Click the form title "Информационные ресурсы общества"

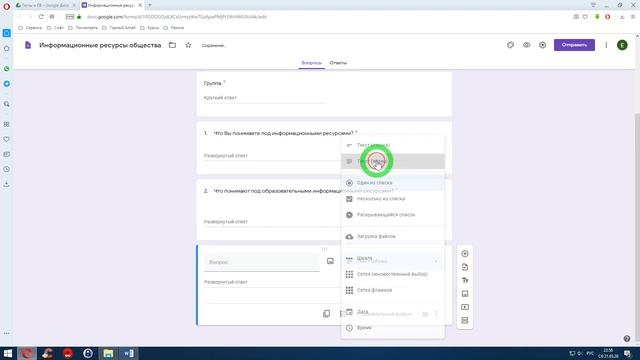pos(100,45)
